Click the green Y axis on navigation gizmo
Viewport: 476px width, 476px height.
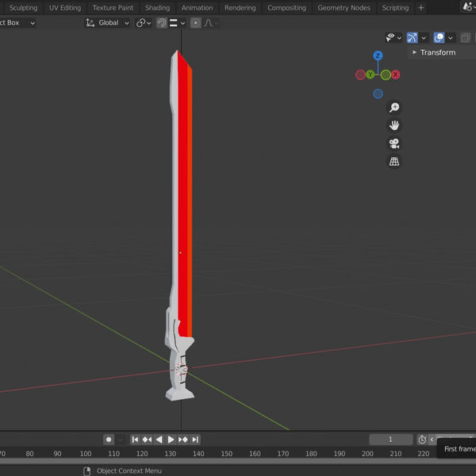point(370,75)
